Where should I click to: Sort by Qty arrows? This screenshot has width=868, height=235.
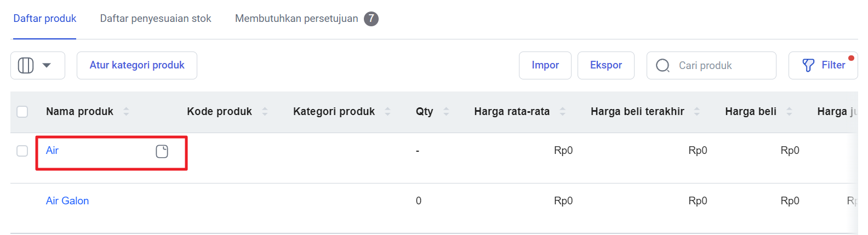point(446,111)
